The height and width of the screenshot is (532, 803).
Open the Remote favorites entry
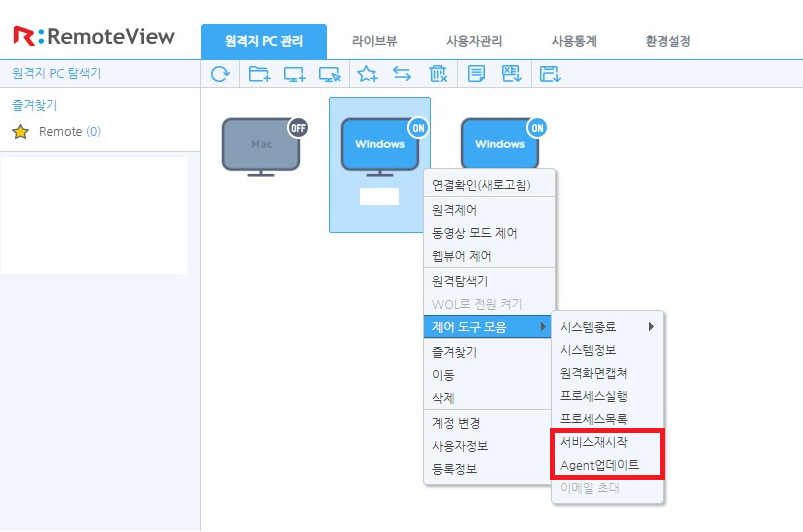(x=60, y=132)
